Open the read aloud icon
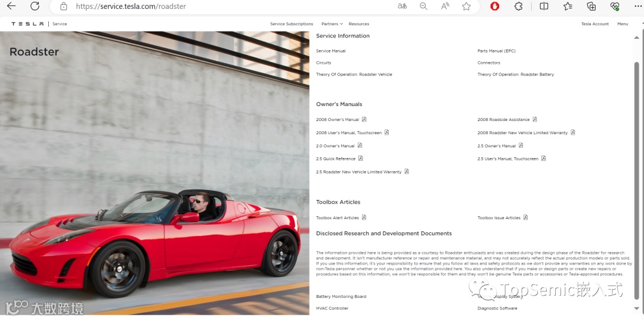The width and height of the screenshot is (644, 320). click(445, 6)
